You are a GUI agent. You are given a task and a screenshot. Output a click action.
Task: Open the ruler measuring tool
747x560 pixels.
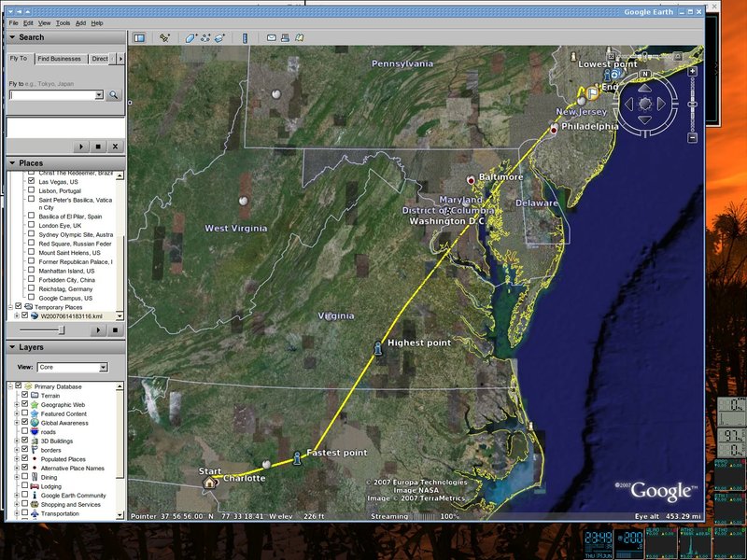(245, 37)
